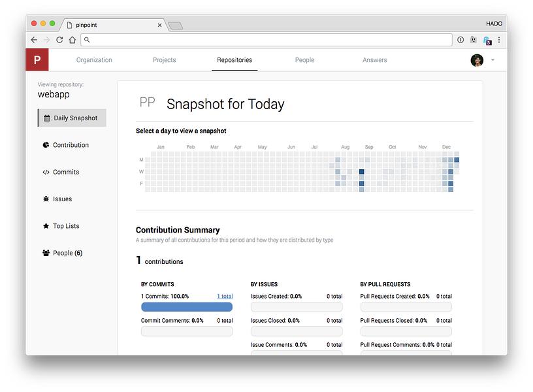Expand the user account dropdown arrow

click(493, 60)
